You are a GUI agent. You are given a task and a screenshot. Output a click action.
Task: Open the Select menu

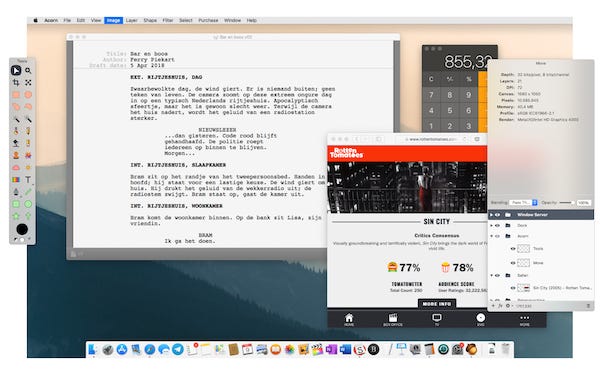(186, 20)
